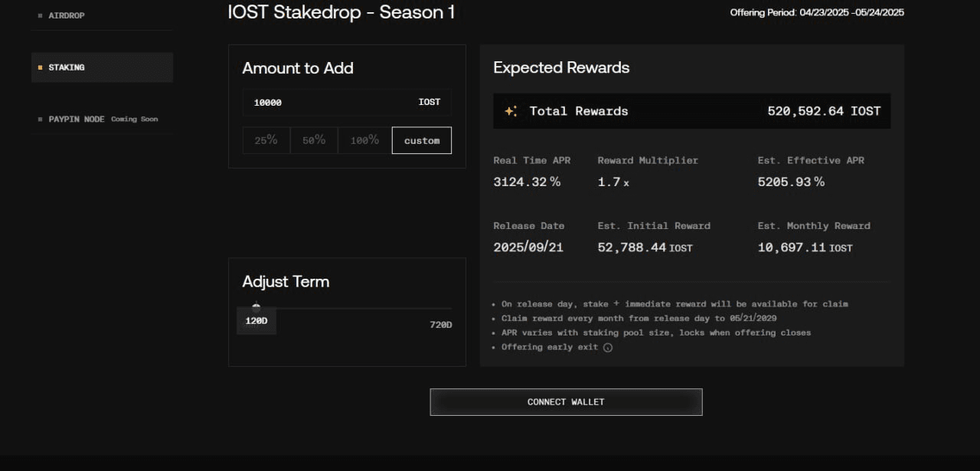The image size is (980, 471).
Task: Click the Est. Monthly Reward label
Action: pyautogui.click(x=814, y=226)
